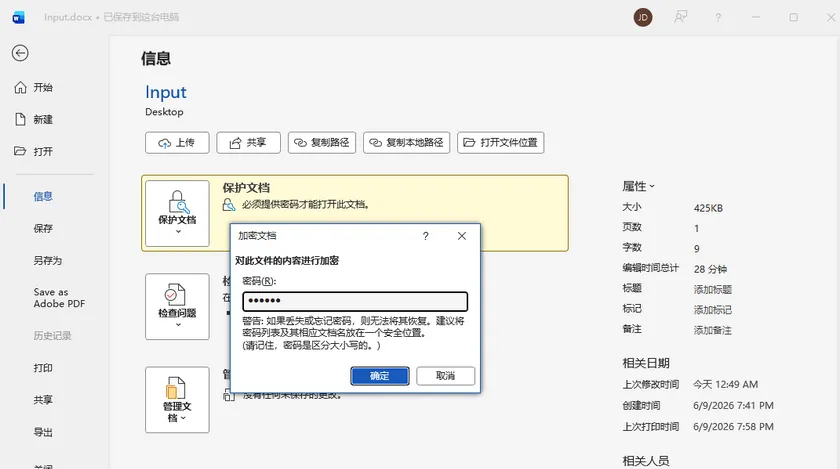Image resolution: width=840 pixels, height=469 pixels.
Task: Cancel the encryption dialog with 取消
Action: (x=445, y=376)
